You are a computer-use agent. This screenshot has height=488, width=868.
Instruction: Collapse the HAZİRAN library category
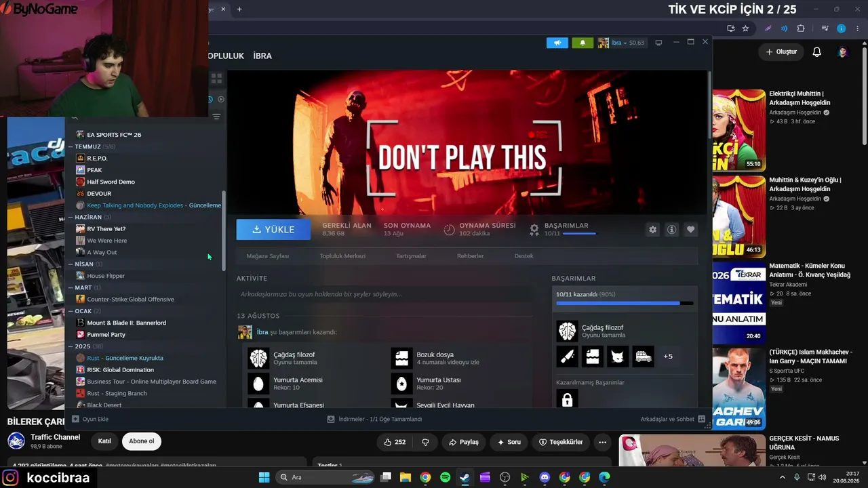[71, 217]
